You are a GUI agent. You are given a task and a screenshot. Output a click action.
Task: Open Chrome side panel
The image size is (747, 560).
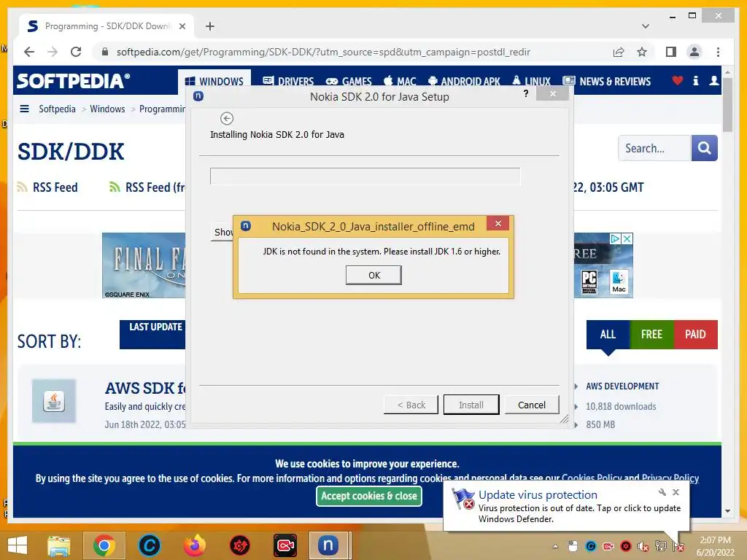pyautogui.click(x=671, y=52)
